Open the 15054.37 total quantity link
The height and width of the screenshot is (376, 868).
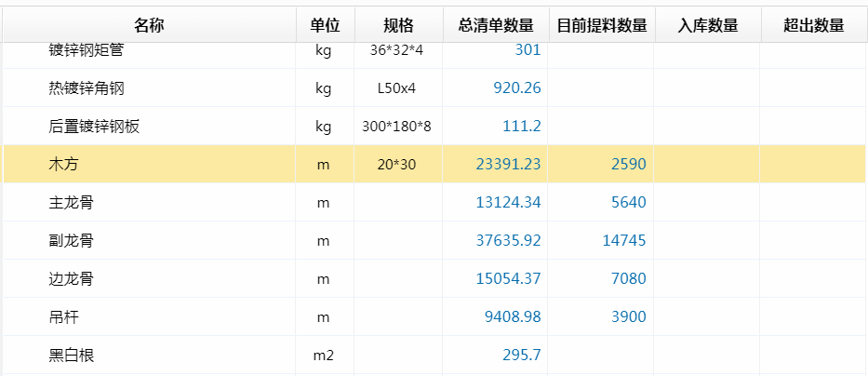[x=508, y=278]
